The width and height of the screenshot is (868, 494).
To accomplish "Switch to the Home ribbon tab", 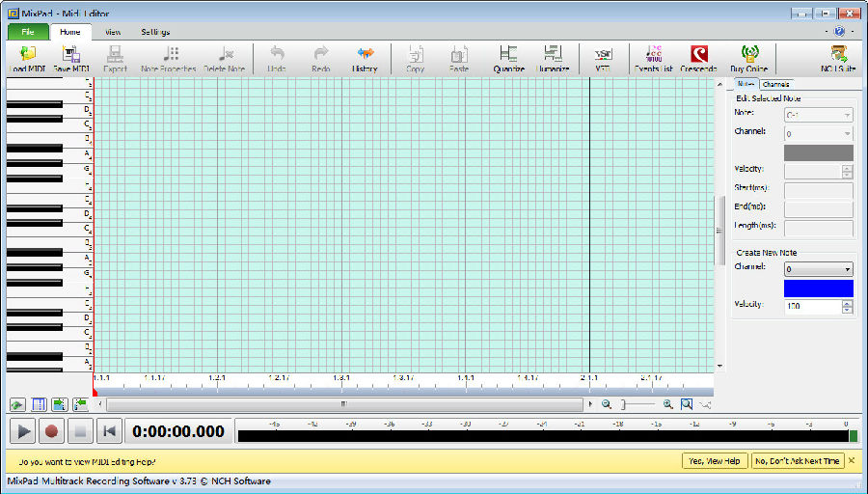I will tap(70, 32).
